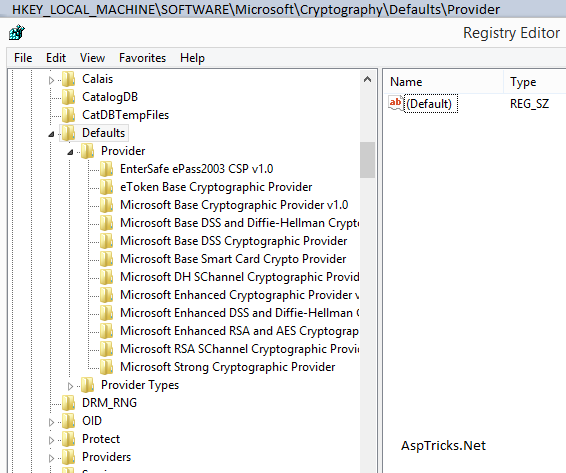Select the DRM_RNG key
This screenshot has width=566, height=473.
(x=109, y=403)
